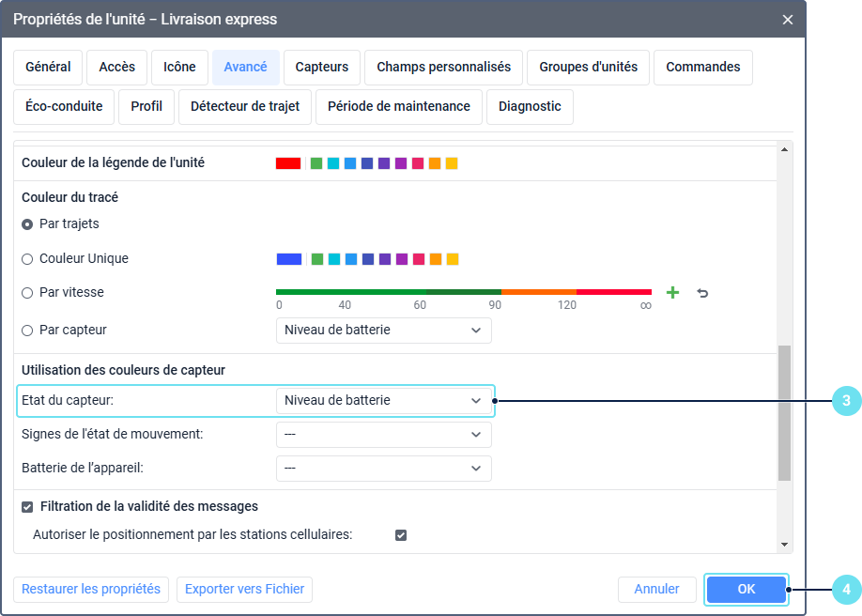Click the scroll-up arrow of properties list

784,149
